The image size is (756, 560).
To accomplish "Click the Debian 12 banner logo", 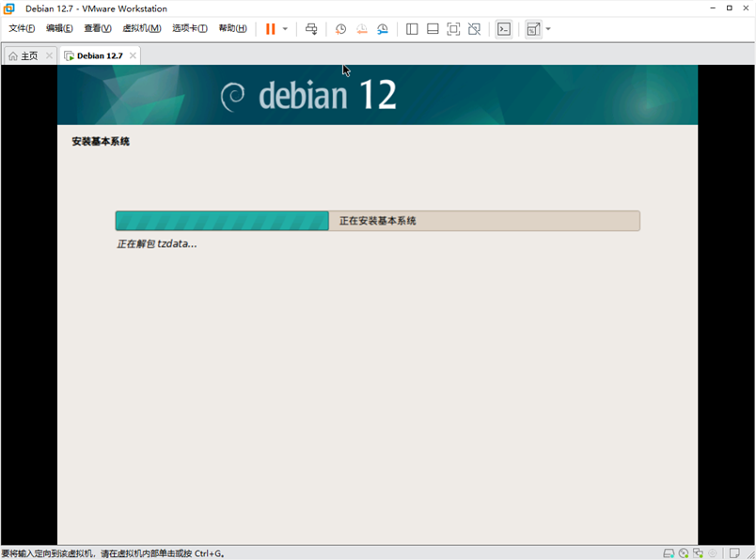I will 308,96.
